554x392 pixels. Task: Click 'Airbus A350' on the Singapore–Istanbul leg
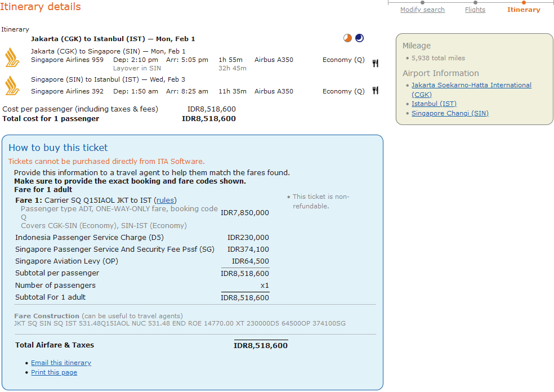point(274,91)
